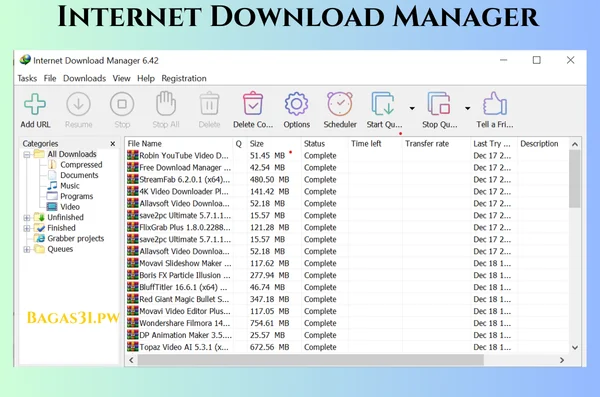Select the All Downloads tree item
The width and height of the screenshot is (600, 397).
tap(72, 154)
